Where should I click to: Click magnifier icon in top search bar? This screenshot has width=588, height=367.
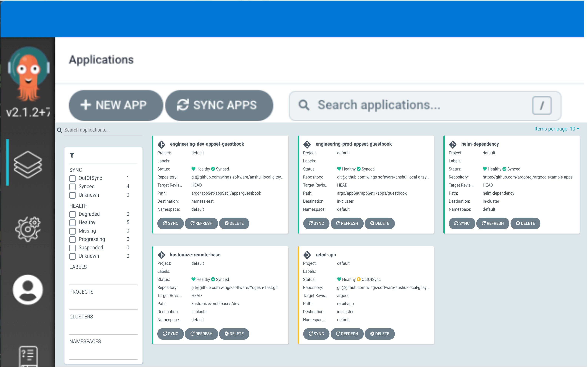304,105
